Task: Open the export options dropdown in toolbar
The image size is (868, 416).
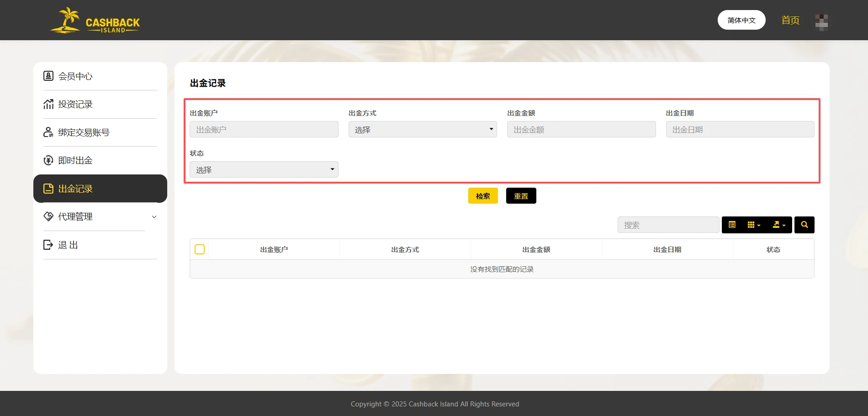Action: (x=779, y=225)
